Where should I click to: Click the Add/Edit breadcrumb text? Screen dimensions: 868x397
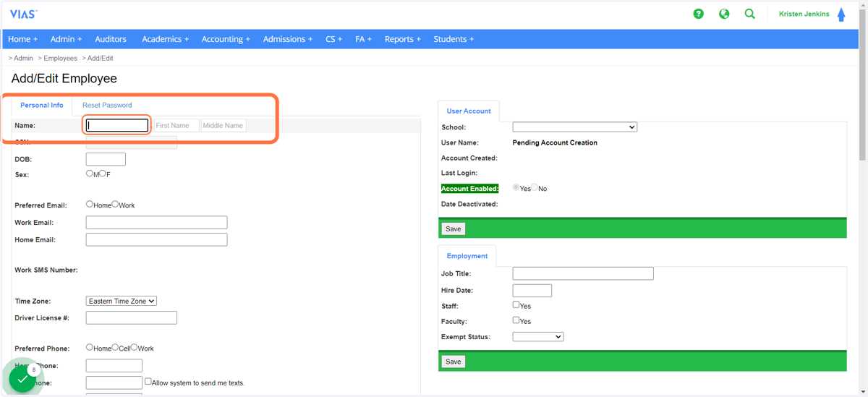click(x=101, y=58)
